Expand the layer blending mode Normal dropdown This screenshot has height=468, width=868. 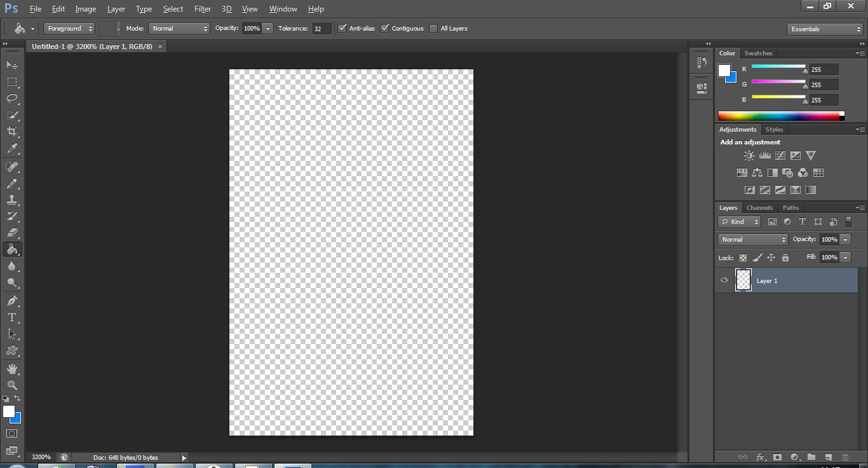pos(753,240)
